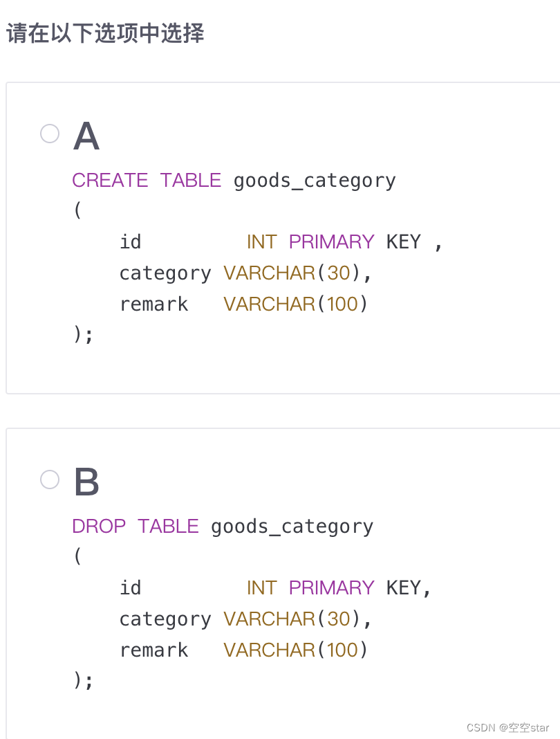
Task: Click category VARCHAR(30) line in option B
Action: (245, 619)
